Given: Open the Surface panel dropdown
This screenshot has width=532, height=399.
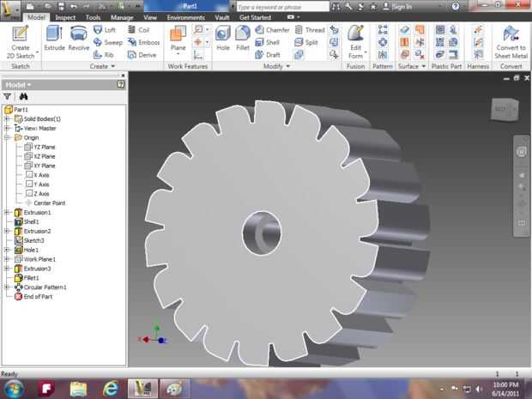Looking at the screenshot, I should [412, 66].
